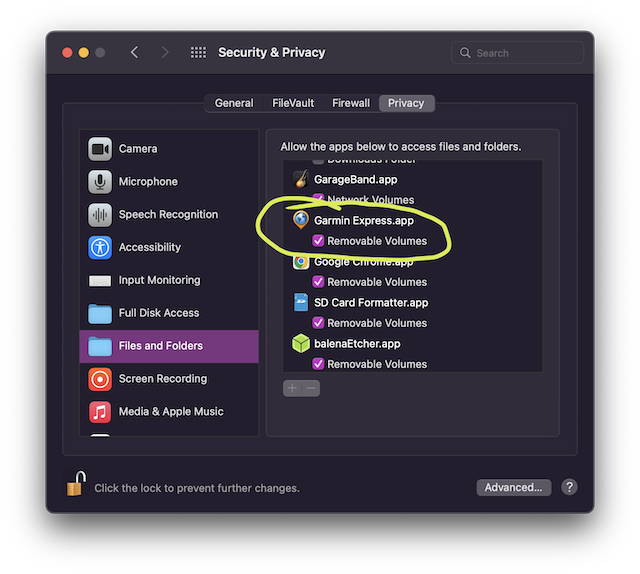Select the balenaEtcher.app label

pyautogui.click(x=357, y=344)
